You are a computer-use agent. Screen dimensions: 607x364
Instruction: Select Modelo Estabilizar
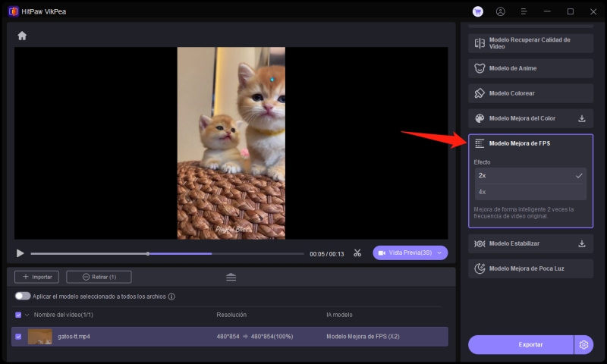pos(530,243)
